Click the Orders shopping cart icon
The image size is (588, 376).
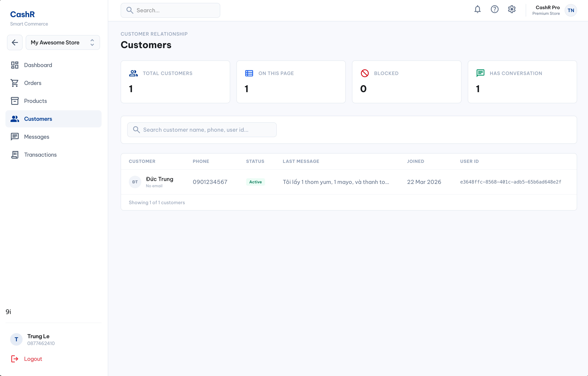[x=15, y=83]
